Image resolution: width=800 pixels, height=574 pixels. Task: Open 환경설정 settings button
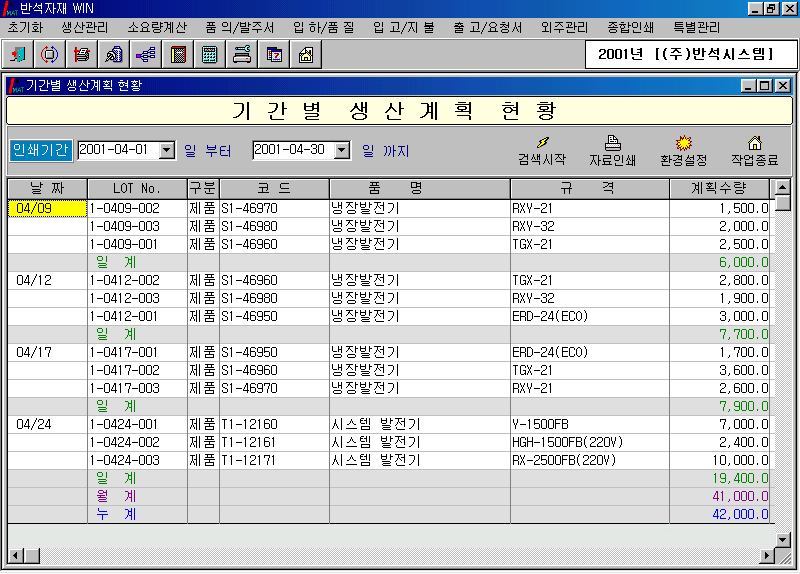coord(683,151)
